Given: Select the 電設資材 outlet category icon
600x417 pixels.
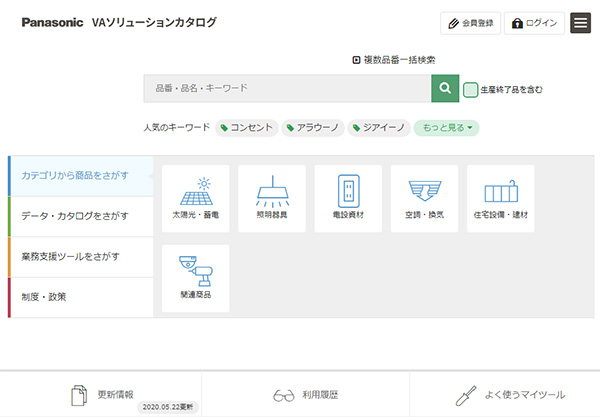Looking at the screenshot, I should (x=348, y=198).
